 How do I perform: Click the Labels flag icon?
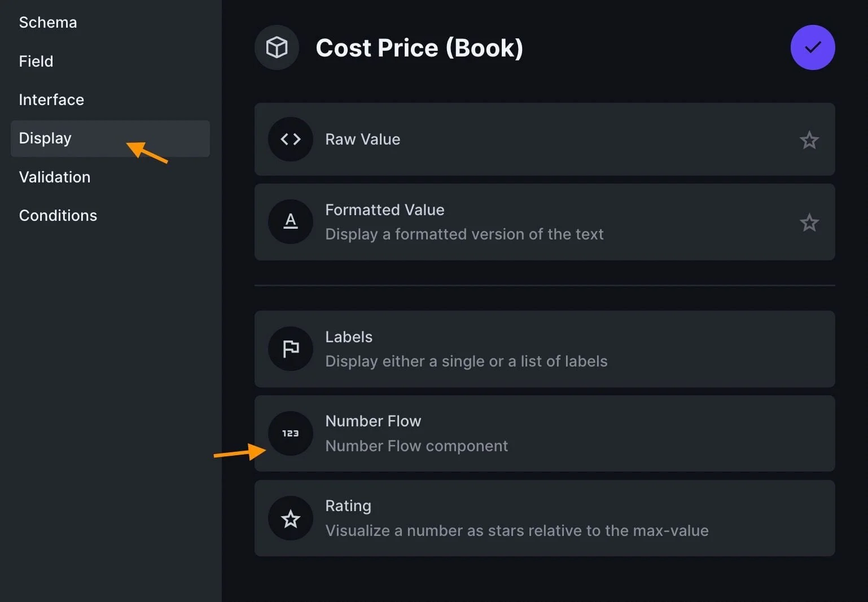291,349
